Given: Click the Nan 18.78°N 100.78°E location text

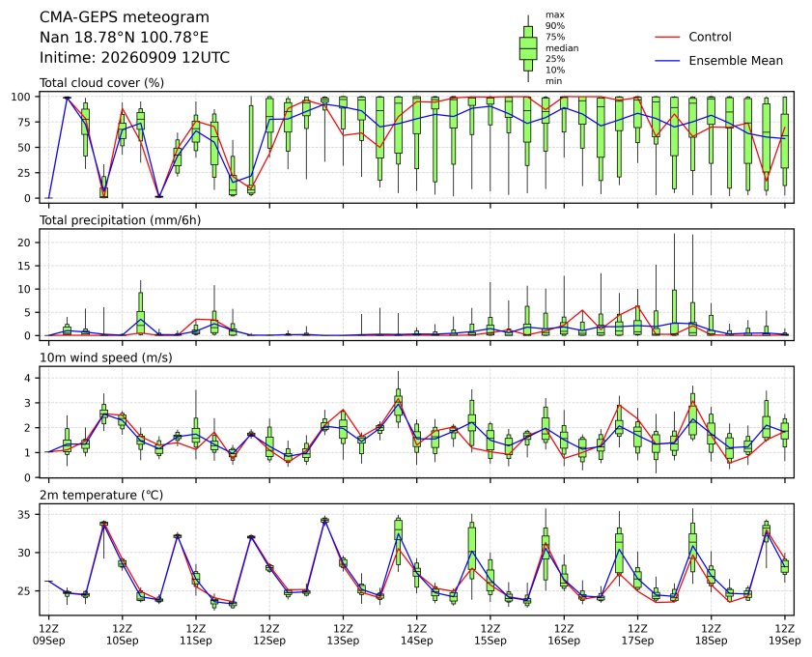Looking at the screenshot, I should [x=125, y=38].
